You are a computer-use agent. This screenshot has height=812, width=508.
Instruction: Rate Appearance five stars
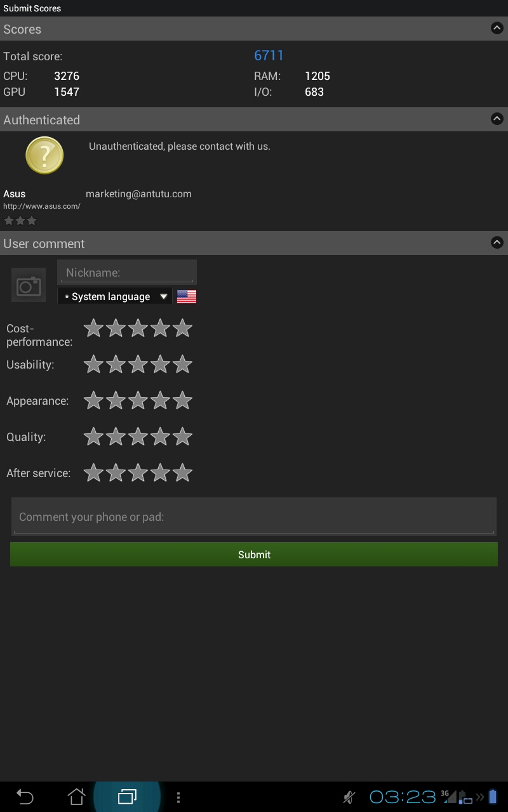(x=182, y=400)
